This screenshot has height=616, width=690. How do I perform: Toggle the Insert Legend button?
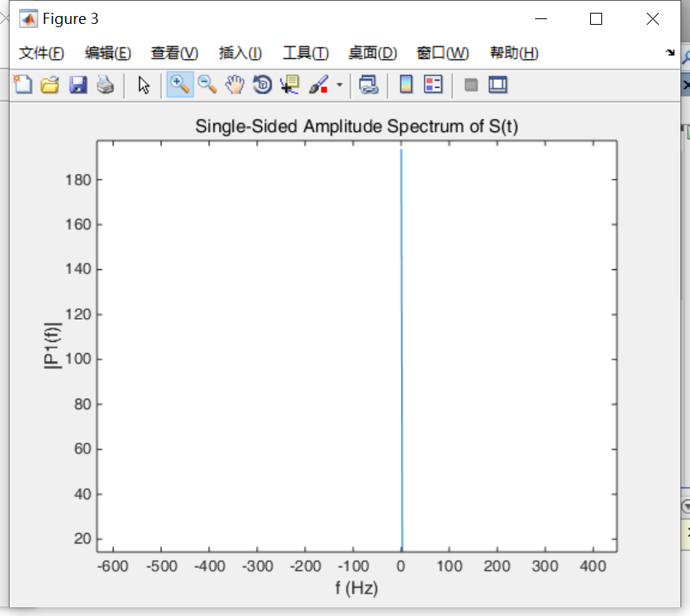click(x=434, y=85)
